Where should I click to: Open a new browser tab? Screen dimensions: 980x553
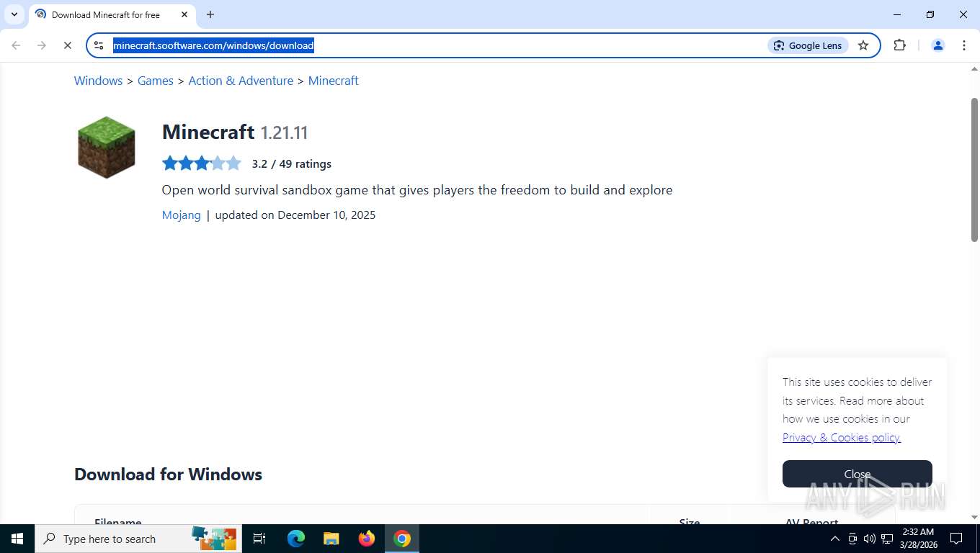(x=210, y=14)
